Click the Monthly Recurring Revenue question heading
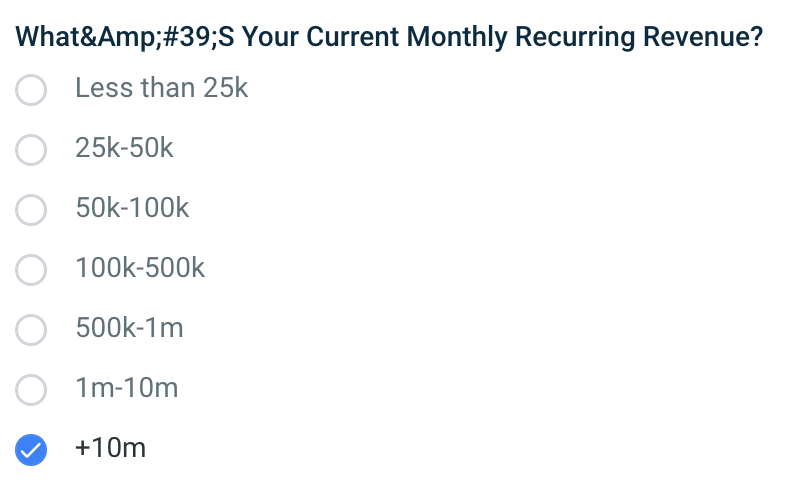Viewport: 806px width, 492px height. click(x=389, y=37)
